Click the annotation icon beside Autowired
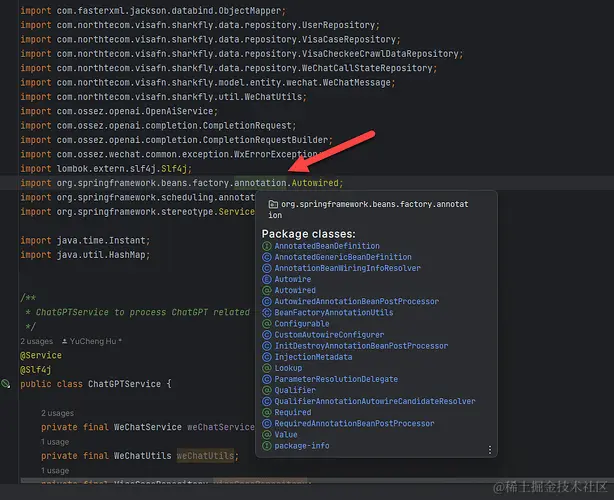This screenshot has height=500, width=614. [267, 290]
